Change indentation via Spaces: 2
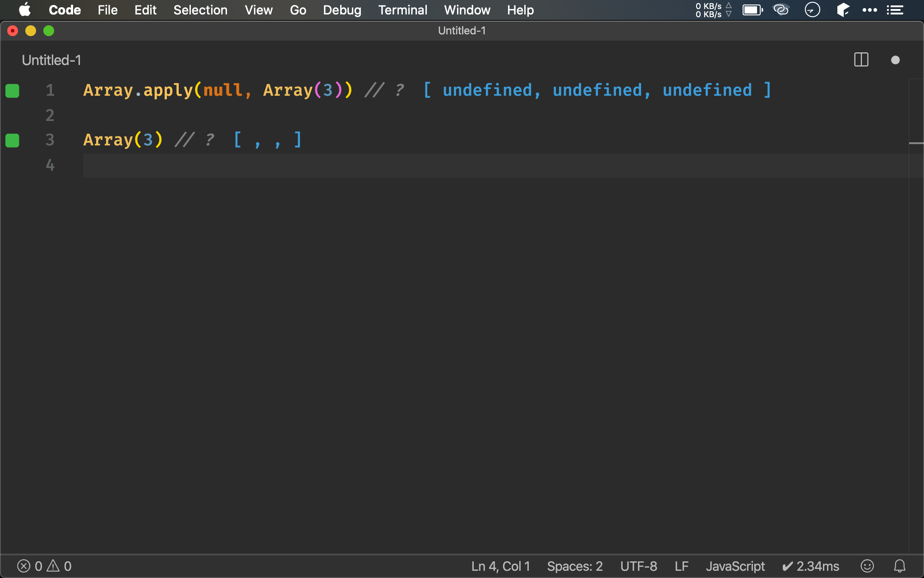Image resolution: width=924 pixels, height=578 pixels. coord(574,566)
